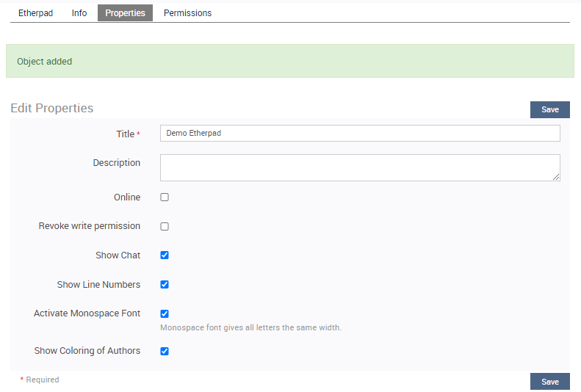Disable the Show Line Numbers checkbox
Screen dimensions: 581x392
point(165,285)
